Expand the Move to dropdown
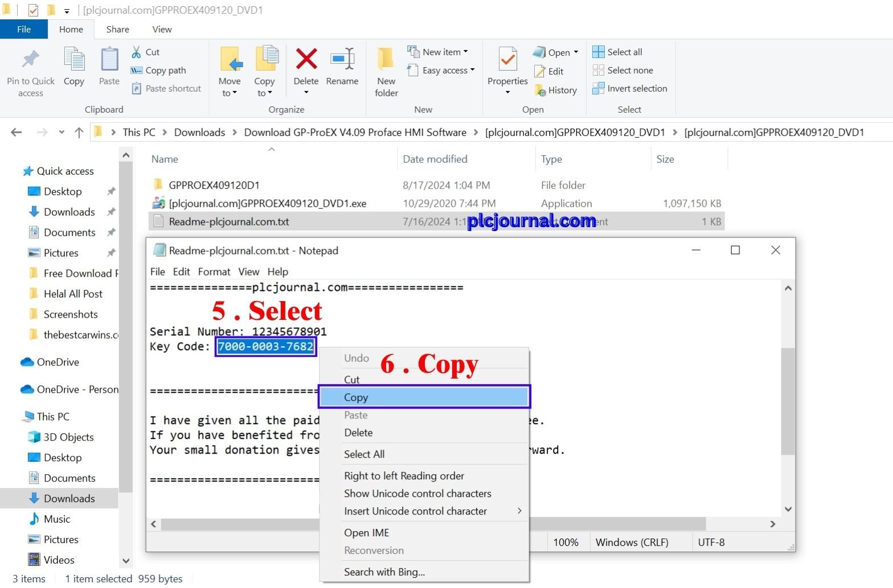 pos(230,93)
